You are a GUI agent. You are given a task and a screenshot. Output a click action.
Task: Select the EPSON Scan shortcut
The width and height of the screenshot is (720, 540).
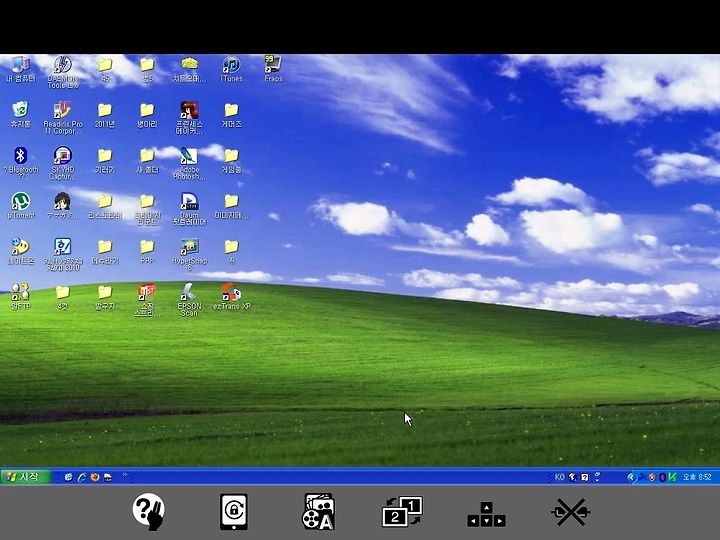pyautogui.click(x=189, y=300)
